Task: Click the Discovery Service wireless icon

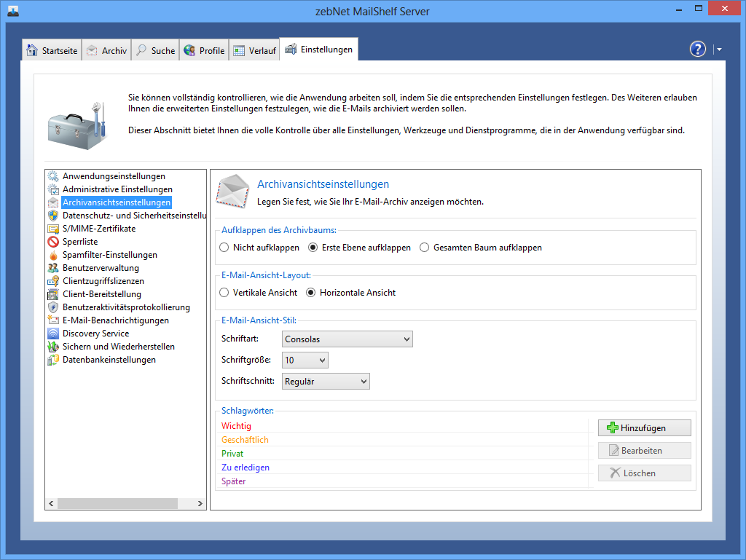Action: pyautogui.click(x=53, y=334)
